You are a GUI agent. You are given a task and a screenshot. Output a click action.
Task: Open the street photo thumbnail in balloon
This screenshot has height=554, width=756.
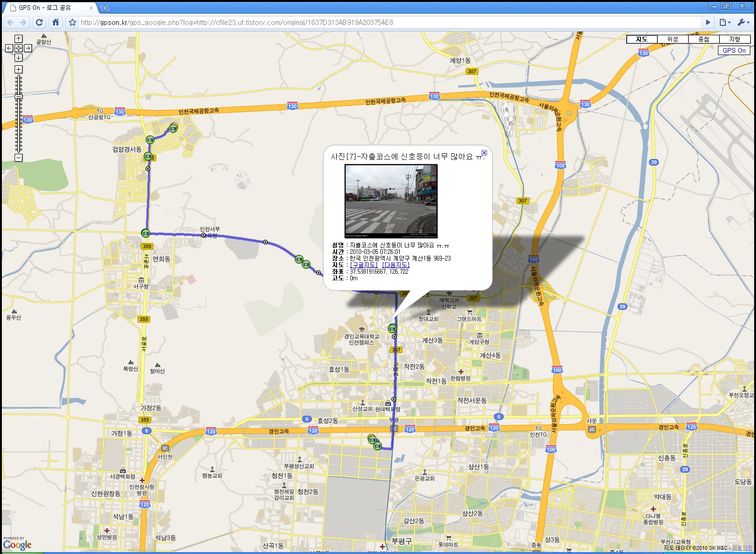pos(391,201)
